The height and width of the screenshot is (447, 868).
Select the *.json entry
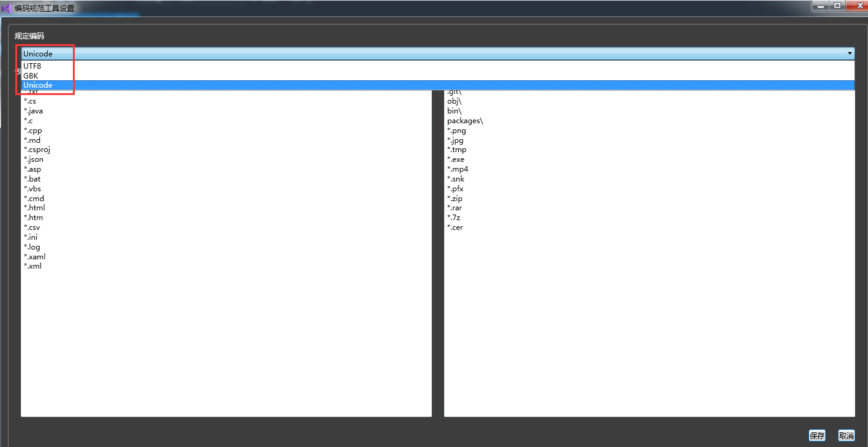coord(34,159)
